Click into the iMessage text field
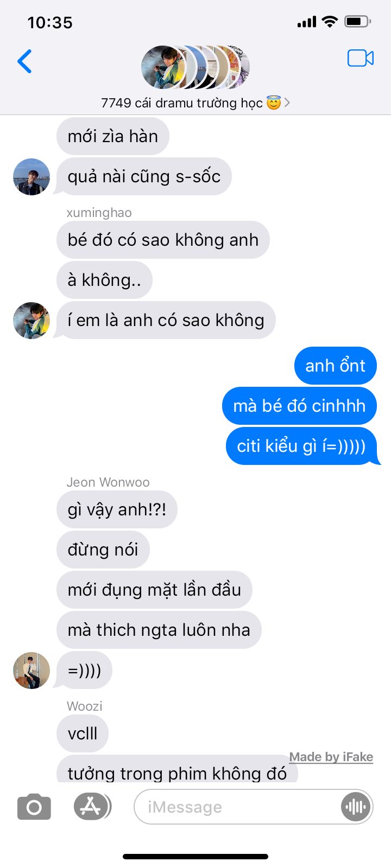 [236, 807]
